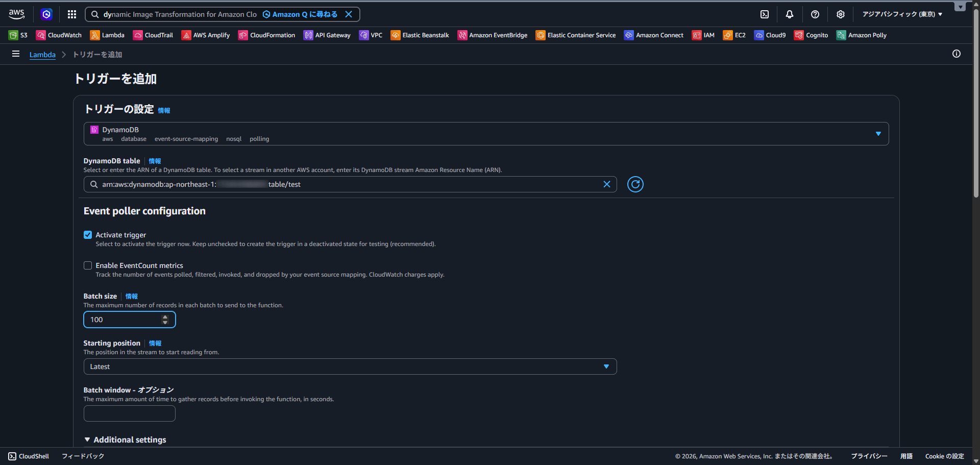
Task: Open the API Gateway bookmark shortcut
Action: pos(327,35)
